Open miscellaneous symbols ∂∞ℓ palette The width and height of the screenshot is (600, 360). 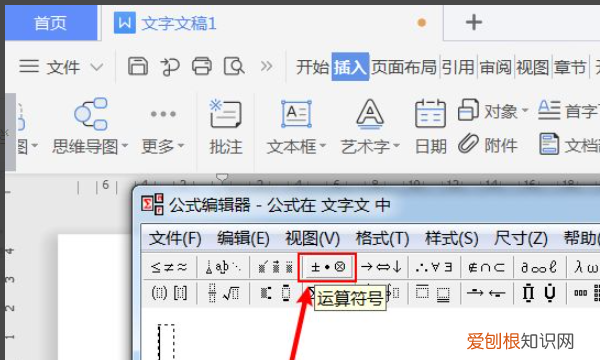tap(539, 267)
